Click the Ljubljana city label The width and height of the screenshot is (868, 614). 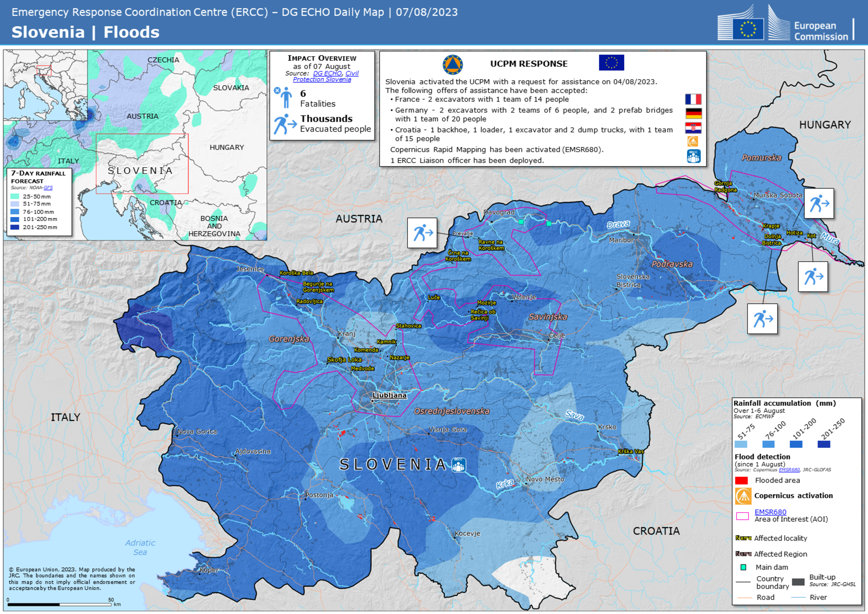pyautogui.click(x=389, y=395)
